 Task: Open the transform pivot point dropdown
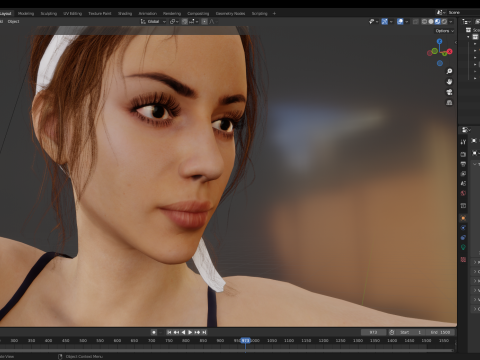[x=174, y=21]
